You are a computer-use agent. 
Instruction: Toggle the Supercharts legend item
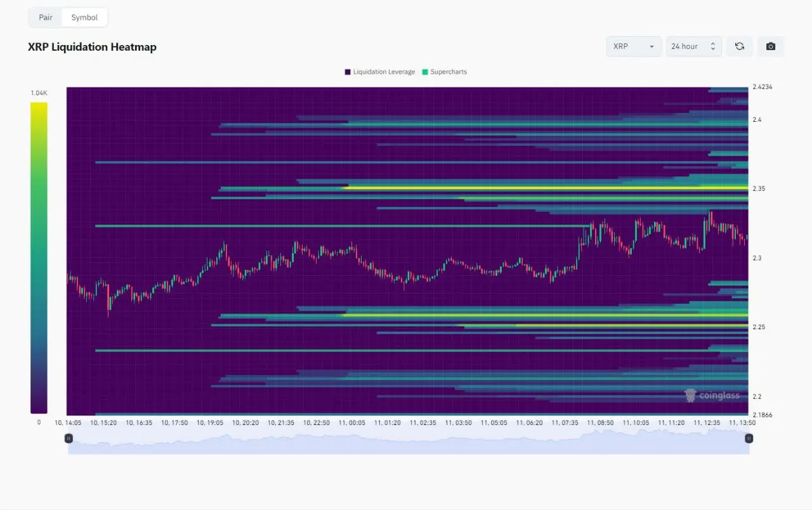tap(444, 72)
